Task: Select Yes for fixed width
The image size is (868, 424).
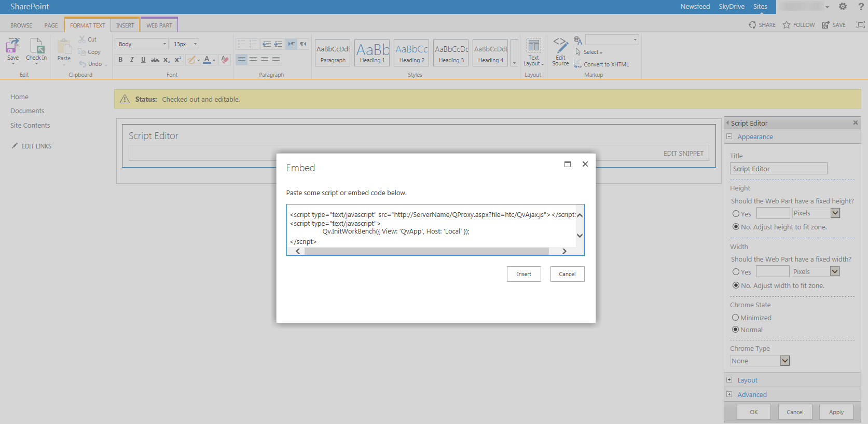Action: click(736, 272)
